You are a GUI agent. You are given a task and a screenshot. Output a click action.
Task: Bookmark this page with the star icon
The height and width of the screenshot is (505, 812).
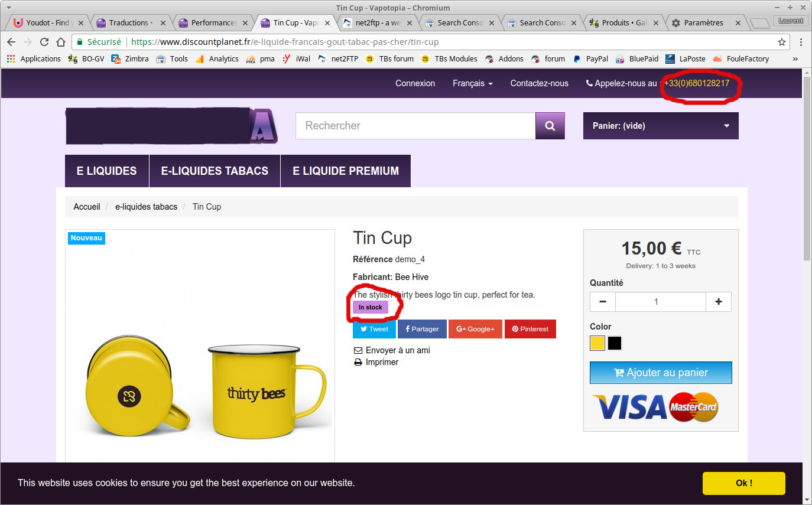point(782,42)
